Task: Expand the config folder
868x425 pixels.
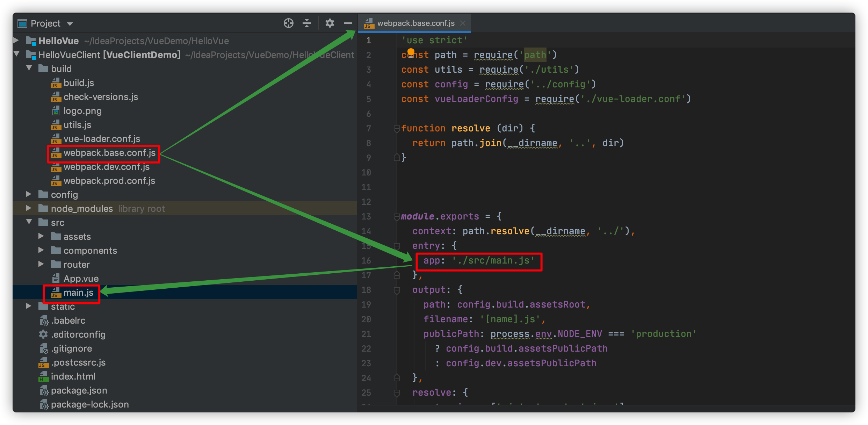Action: 29,194
